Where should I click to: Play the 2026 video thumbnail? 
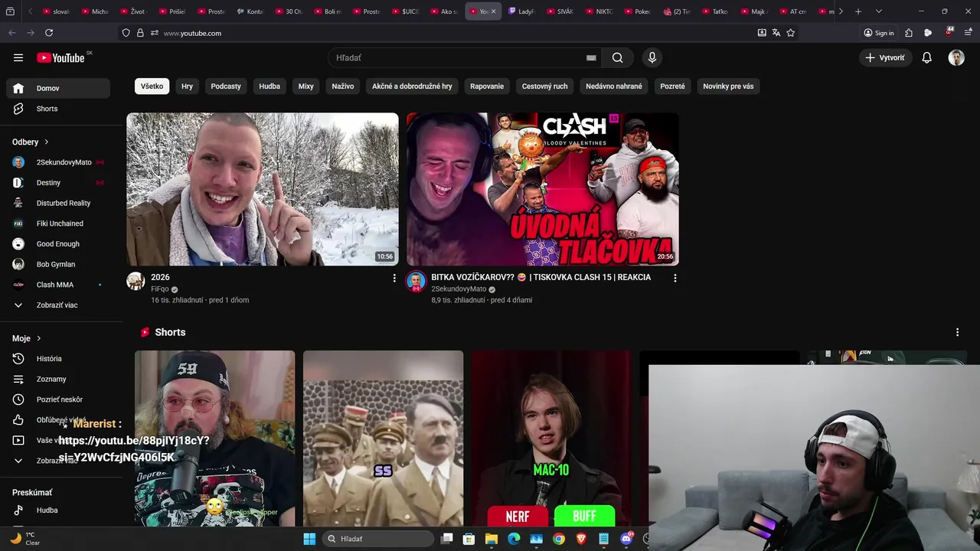(x=263, y=189)
